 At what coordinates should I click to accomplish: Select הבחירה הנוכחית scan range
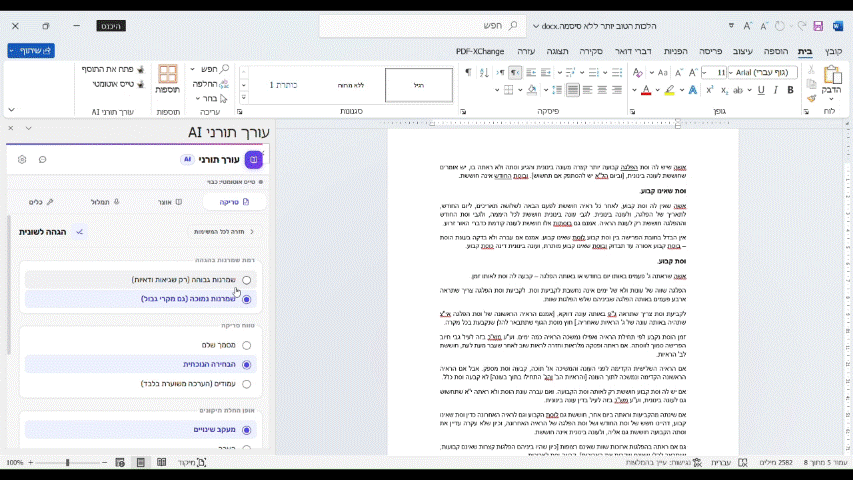[246, 365]
